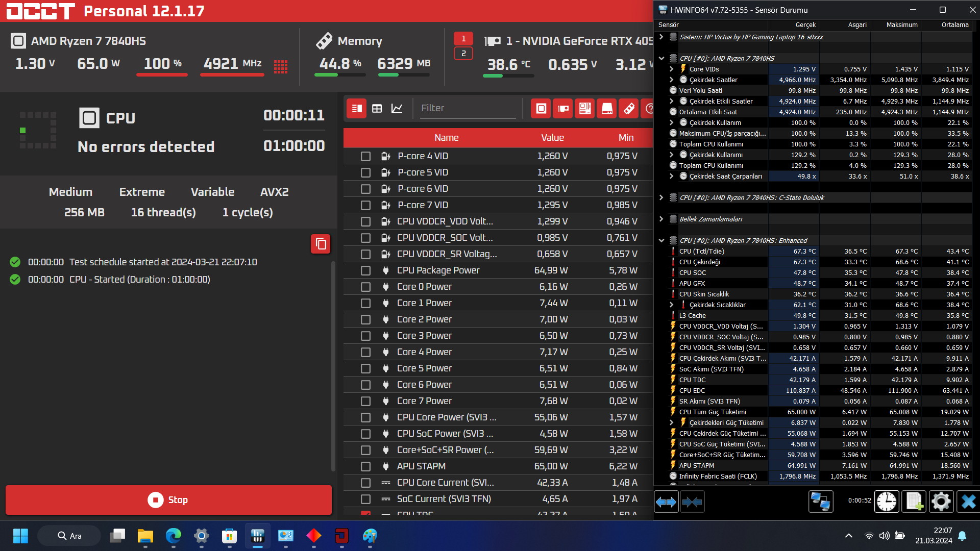Click the GPU temperature 38.6 °C bar
Screen dimensions: 980x551
(x=508, y=76)
